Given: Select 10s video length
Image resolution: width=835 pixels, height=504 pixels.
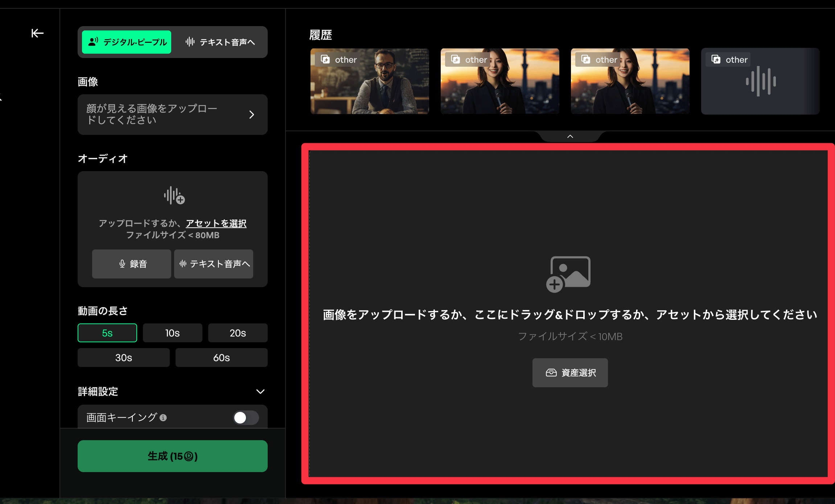Looking at the screenshot, I should click(172, 333).
